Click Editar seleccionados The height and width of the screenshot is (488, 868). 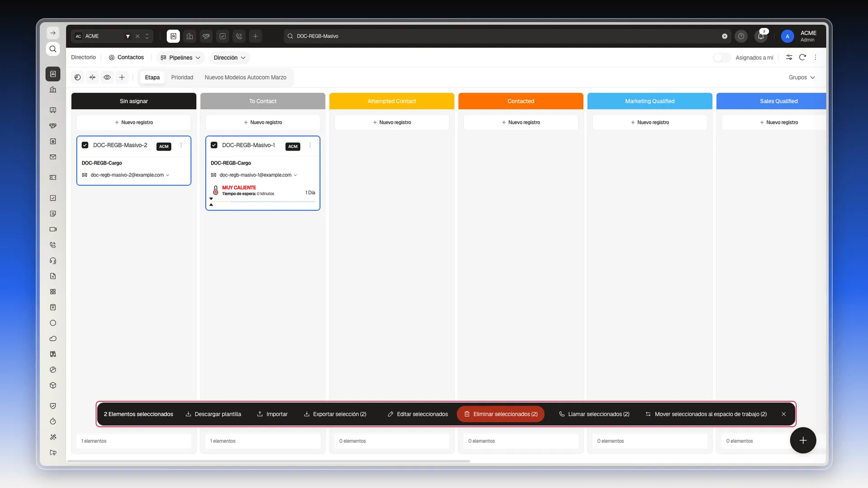click(418, 414)
